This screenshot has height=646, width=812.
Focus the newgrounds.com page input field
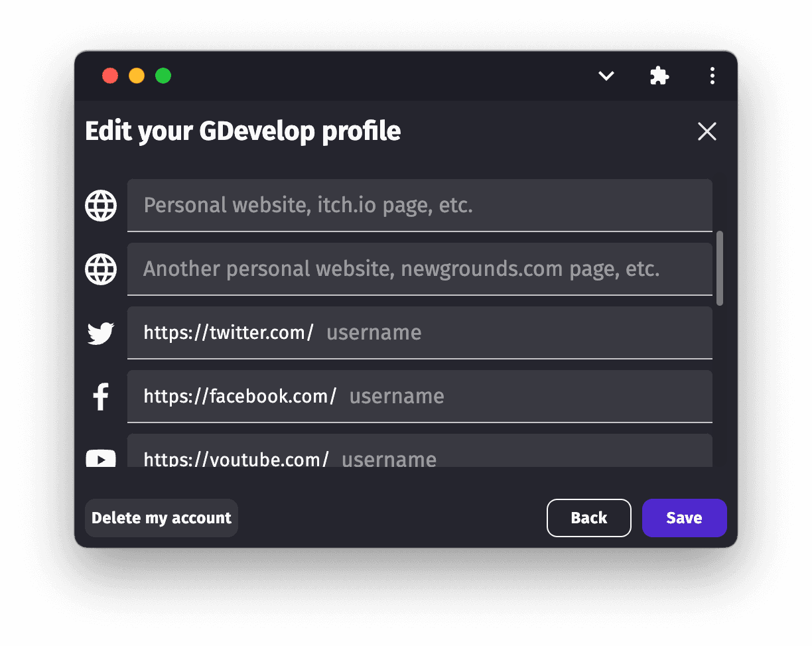(419, 269)
